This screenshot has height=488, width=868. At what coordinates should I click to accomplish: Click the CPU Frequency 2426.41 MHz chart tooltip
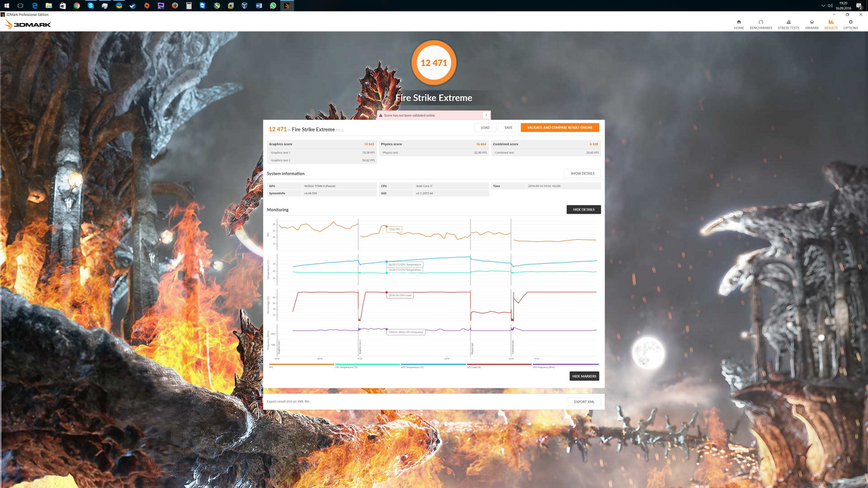click(x=406, y=332)
